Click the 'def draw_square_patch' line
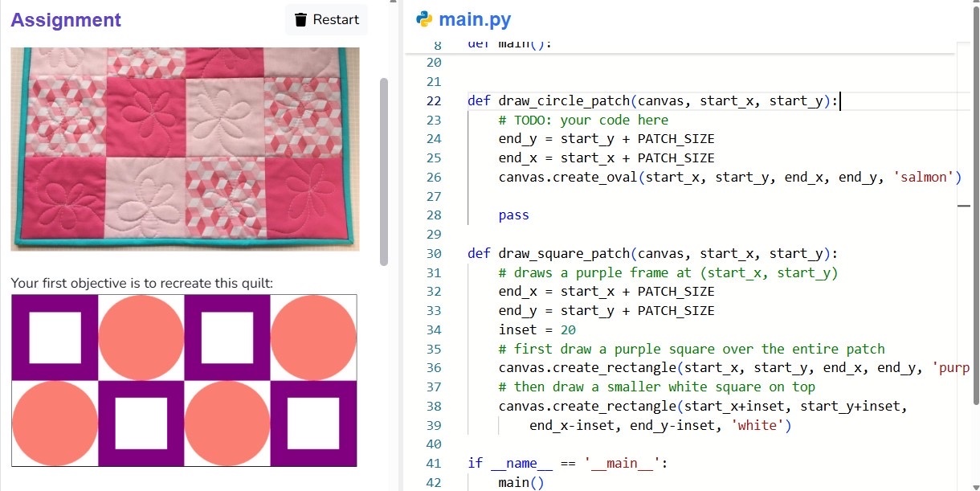 653,253
